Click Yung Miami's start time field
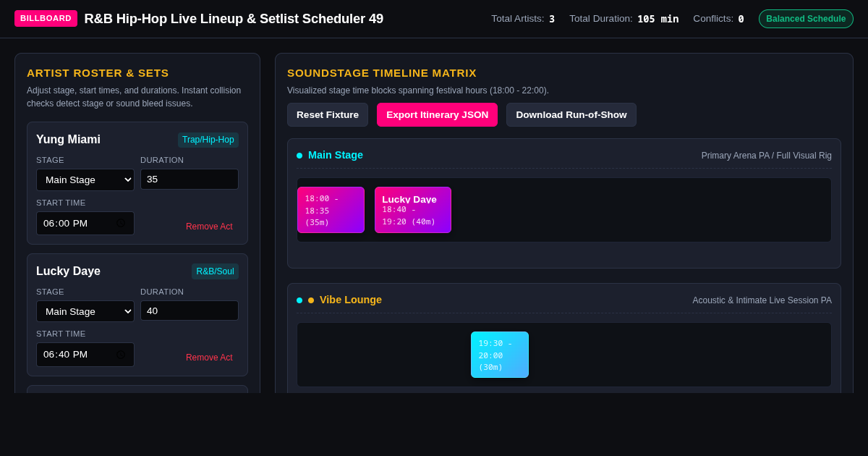This screenshot has height=456, width=868. (85, 223)
